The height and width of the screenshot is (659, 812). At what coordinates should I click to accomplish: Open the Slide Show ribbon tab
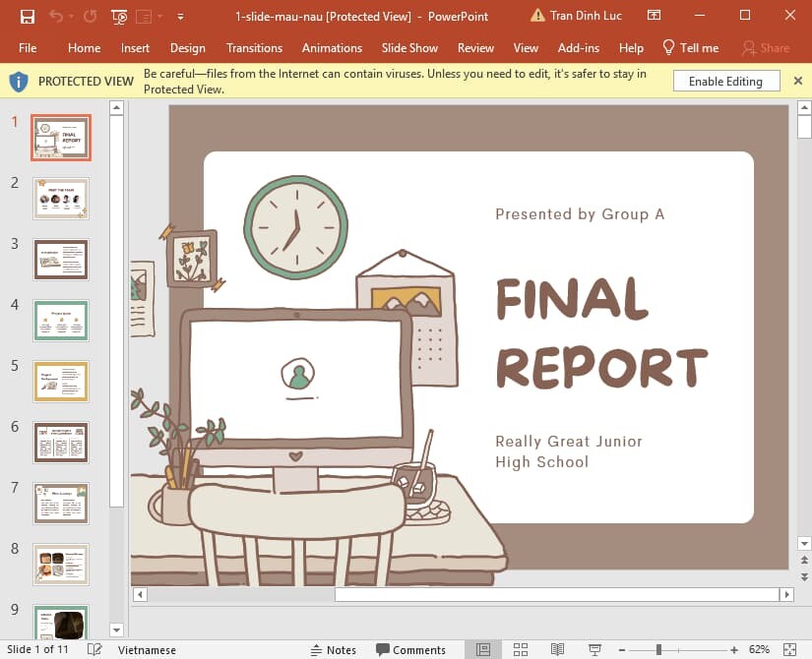(409, 47)
